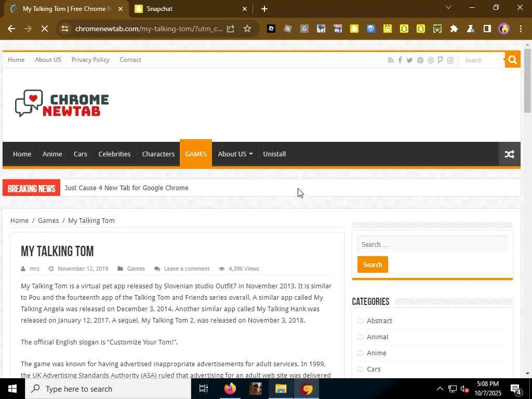Click the share page icon in address bar

click(231, 29)
